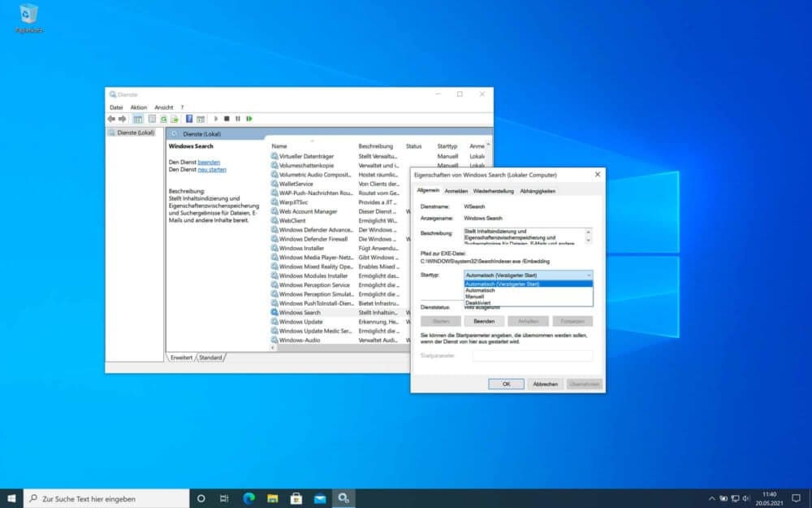This screenshot has width=812, height=508.
Task: Click the 'beenden' link to stop the service
Action: [209, 163]
